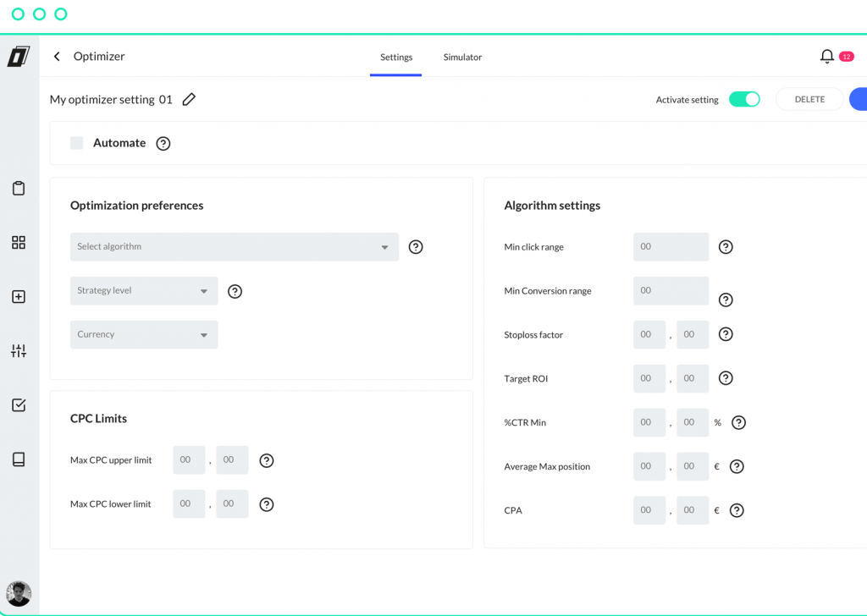Viewport: 867px width, 616px height.
Task: Click the red 12 notification badge
Action: point(847,57)
